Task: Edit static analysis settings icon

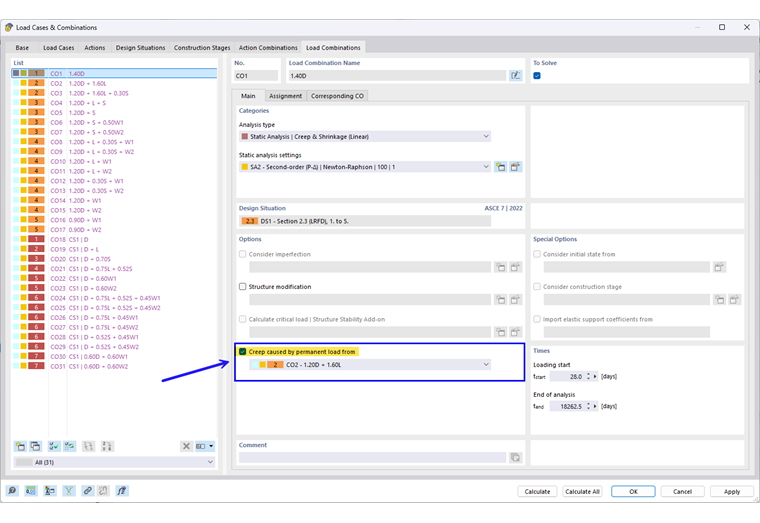Action: [515, 167]
